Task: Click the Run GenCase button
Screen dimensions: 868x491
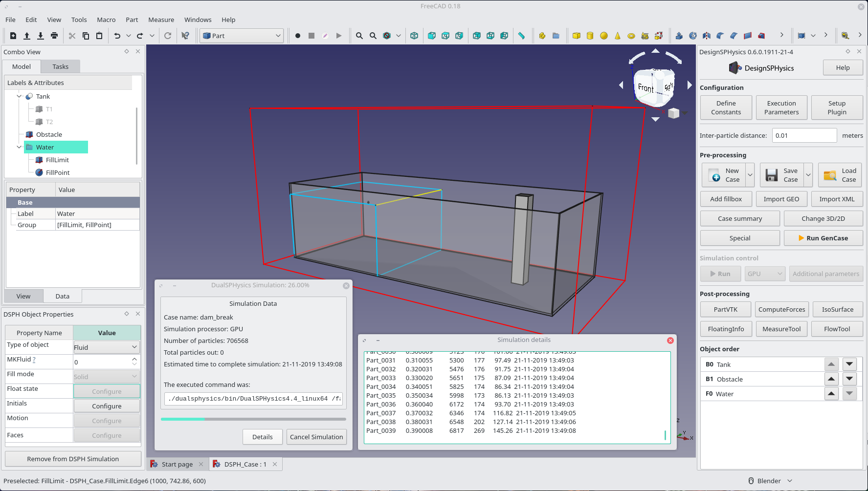Action: click(823, 238)
